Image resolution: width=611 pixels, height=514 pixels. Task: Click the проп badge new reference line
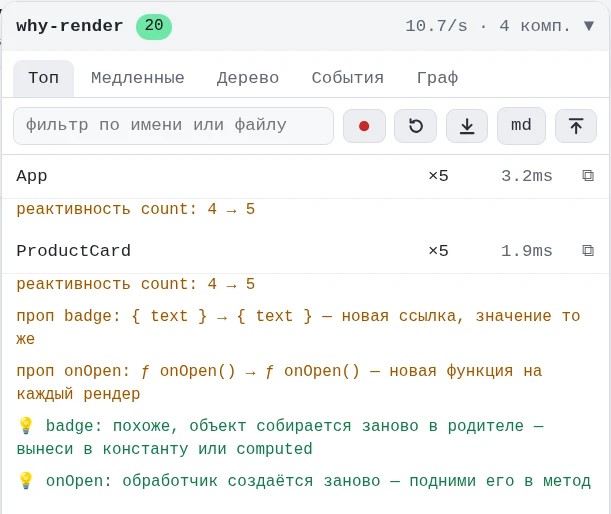click(298, 327)
